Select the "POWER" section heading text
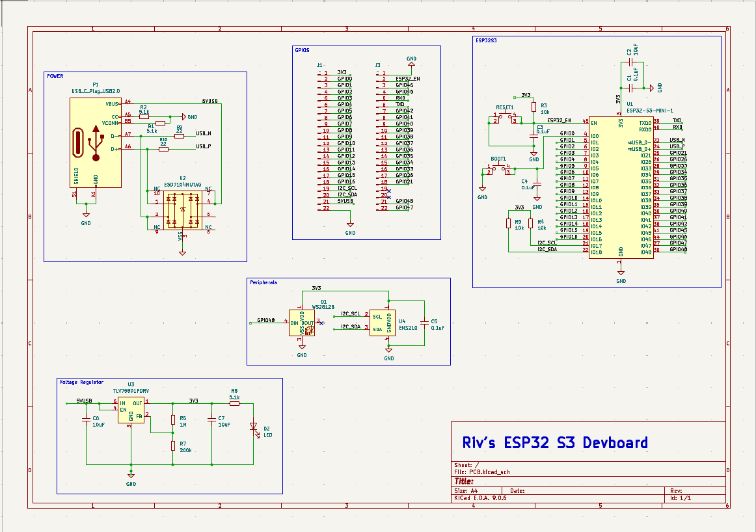The width and height of the screenshot is (756, 532). [55, 76]
